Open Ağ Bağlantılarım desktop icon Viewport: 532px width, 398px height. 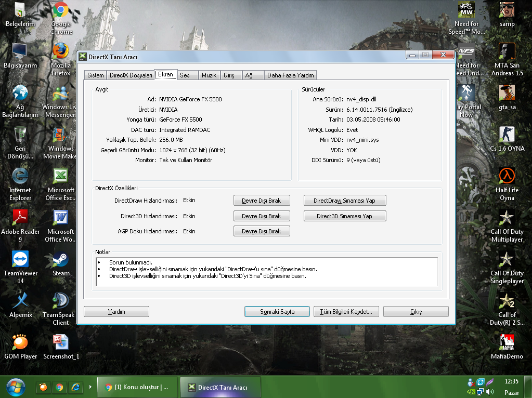pos(20,101)
